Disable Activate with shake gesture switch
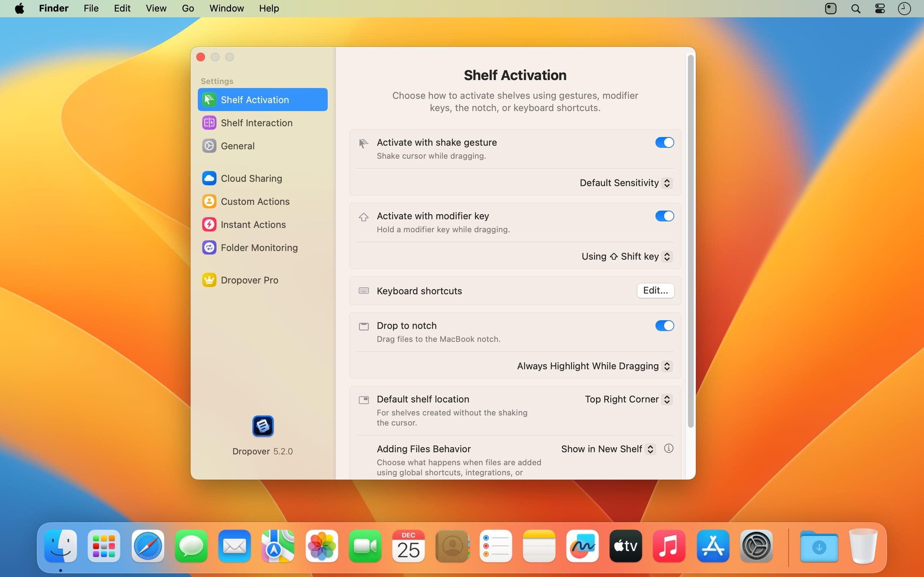 pyautogui.click(x=664, y=142)
